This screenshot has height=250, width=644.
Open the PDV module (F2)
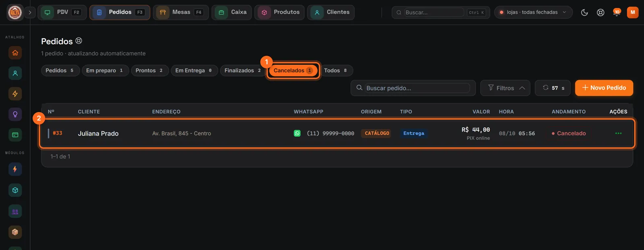[62, 12]
